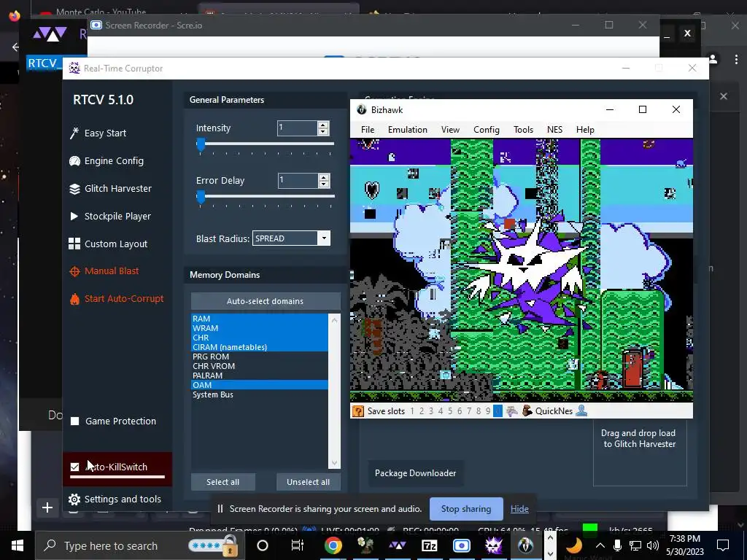The height and width of the screenshot is (560, 747).
Task: Click the Intensity slider handle
Action: tap(201, 144)
